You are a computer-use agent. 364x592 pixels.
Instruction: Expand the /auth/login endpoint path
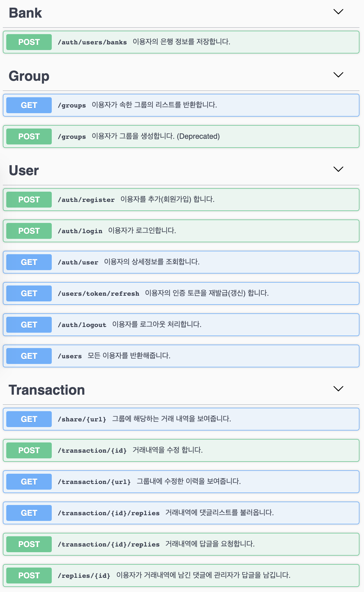(x=80, y=231)
